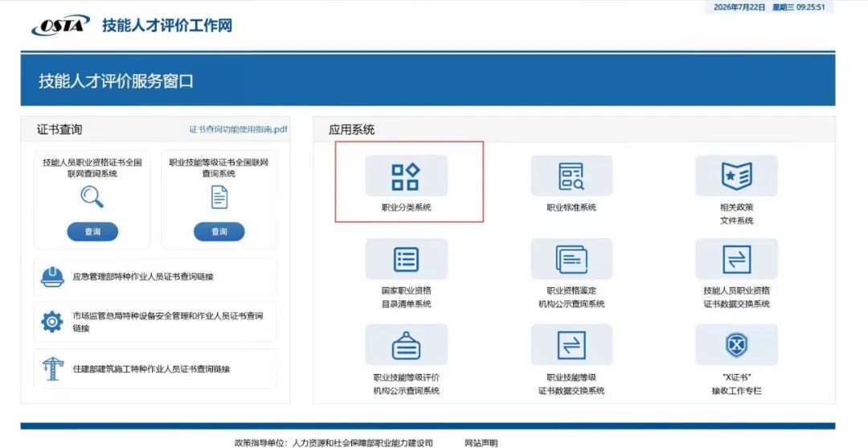Click the 职业标准系统 label
Screen dimensions: 868x448
tap(571, 208)
